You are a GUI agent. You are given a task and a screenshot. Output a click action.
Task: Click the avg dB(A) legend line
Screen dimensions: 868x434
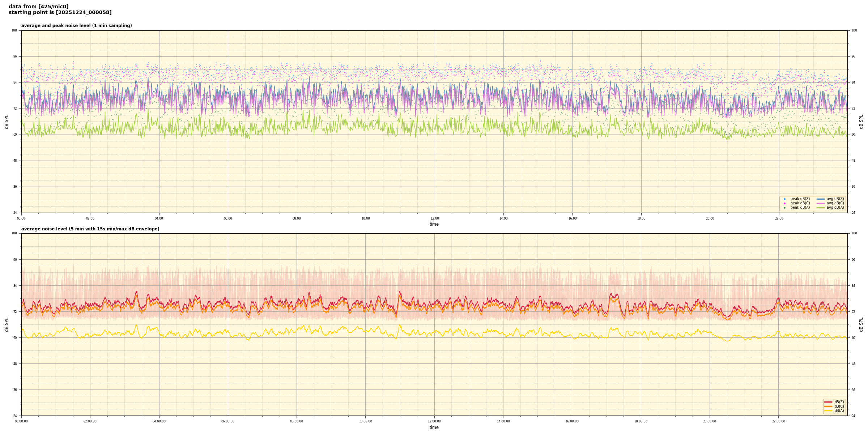point(821,208)
